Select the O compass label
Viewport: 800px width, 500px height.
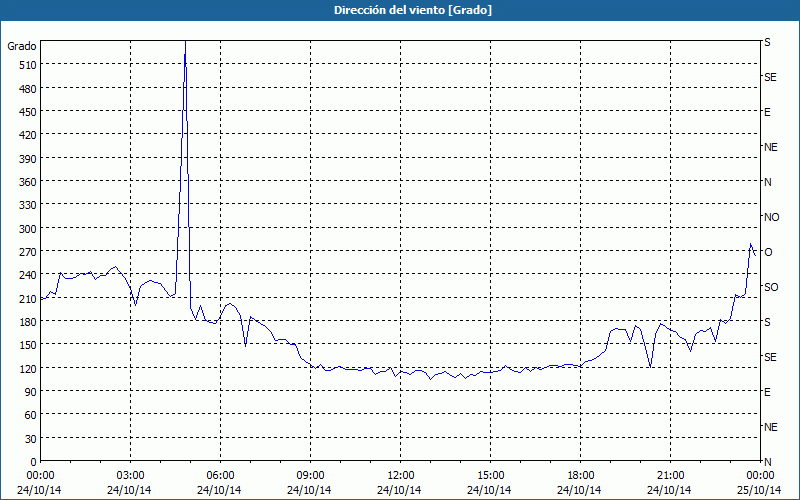pyautogui.click(x=768, y=252)
